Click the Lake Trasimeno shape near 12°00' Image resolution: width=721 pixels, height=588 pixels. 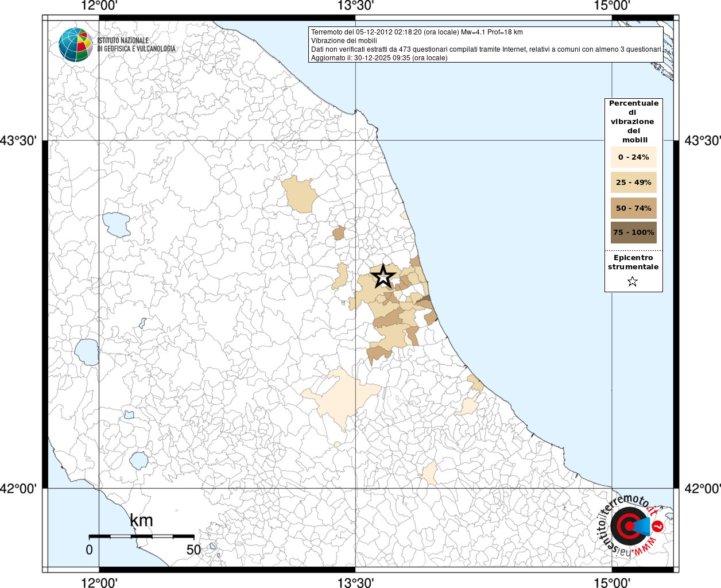click(116, 225)
